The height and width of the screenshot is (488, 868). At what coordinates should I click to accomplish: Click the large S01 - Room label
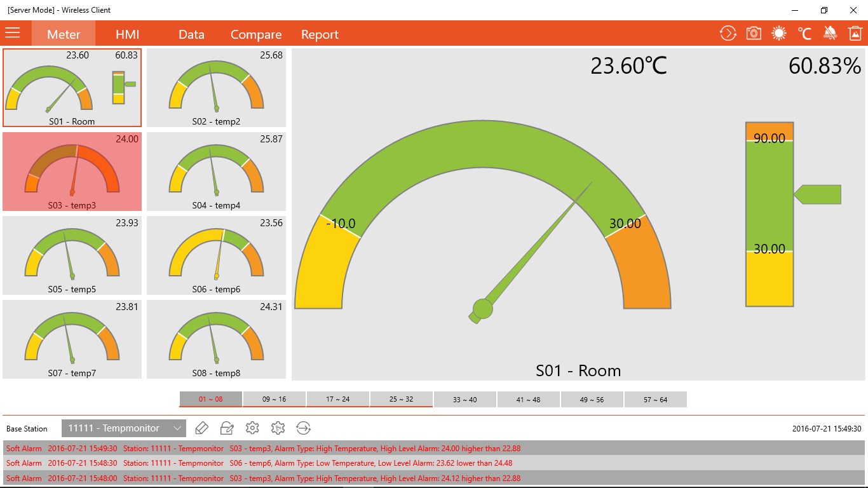pos(578,370)
